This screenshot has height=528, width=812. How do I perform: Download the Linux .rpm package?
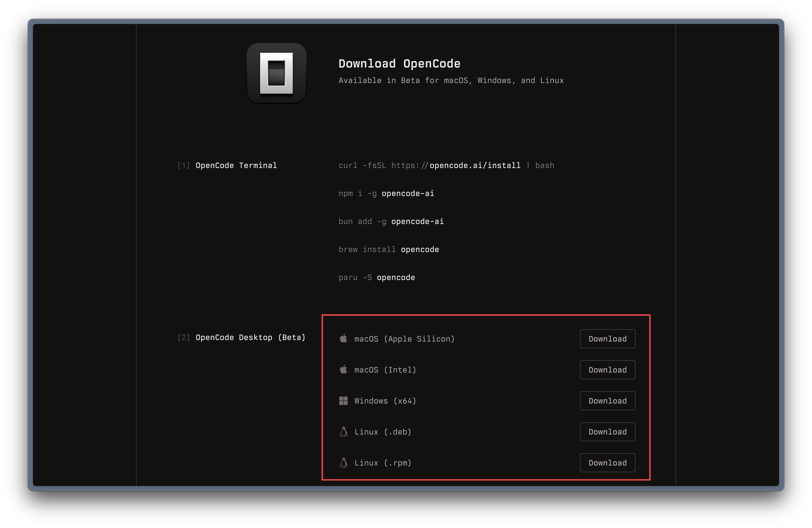point(607,463)
